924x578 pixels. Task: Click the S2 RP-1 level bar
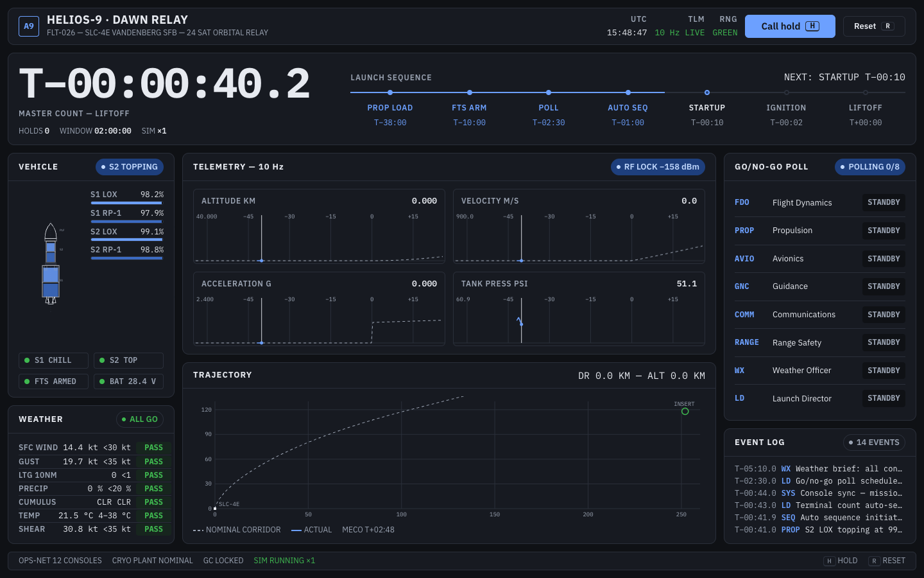point(127,258)
